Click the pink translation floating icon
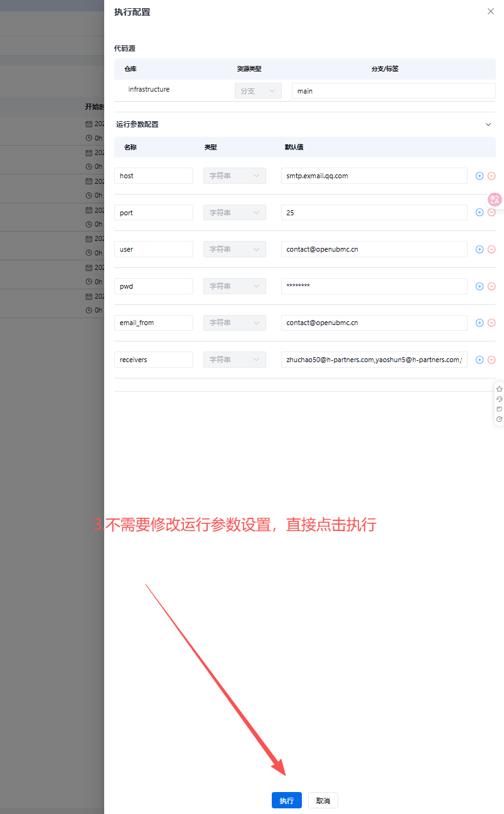This screenshot has height=814, width=504. coord(495,200)
